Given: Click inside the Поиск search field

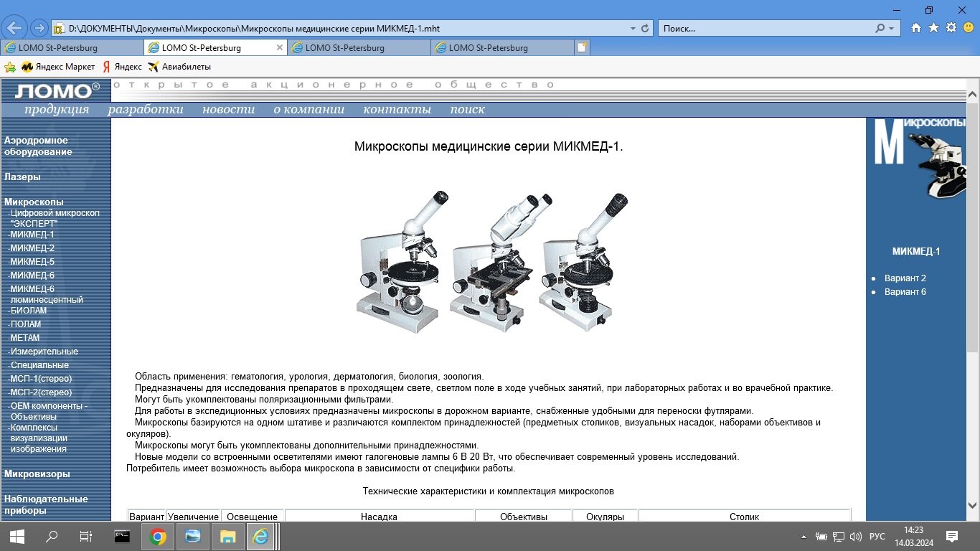Looking at the screenshot, I should 766,29.
